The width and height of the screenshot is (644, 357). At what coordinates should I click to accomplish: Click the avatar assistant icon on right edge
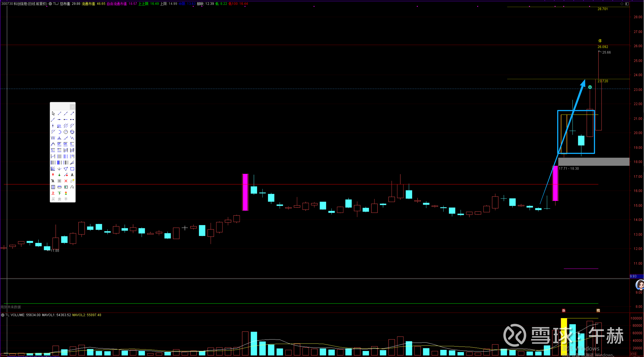click(x=640, y=285)
